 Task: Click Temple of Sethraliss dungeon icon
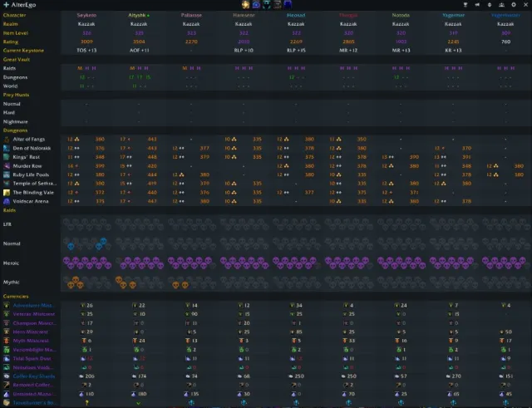[7, 184]
